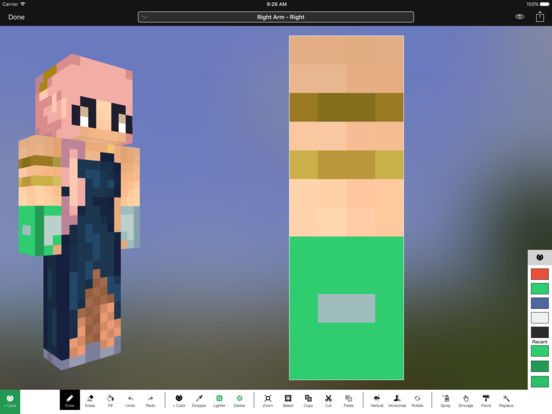
Task: Select the Smudge tool
Action: (465, 401)
